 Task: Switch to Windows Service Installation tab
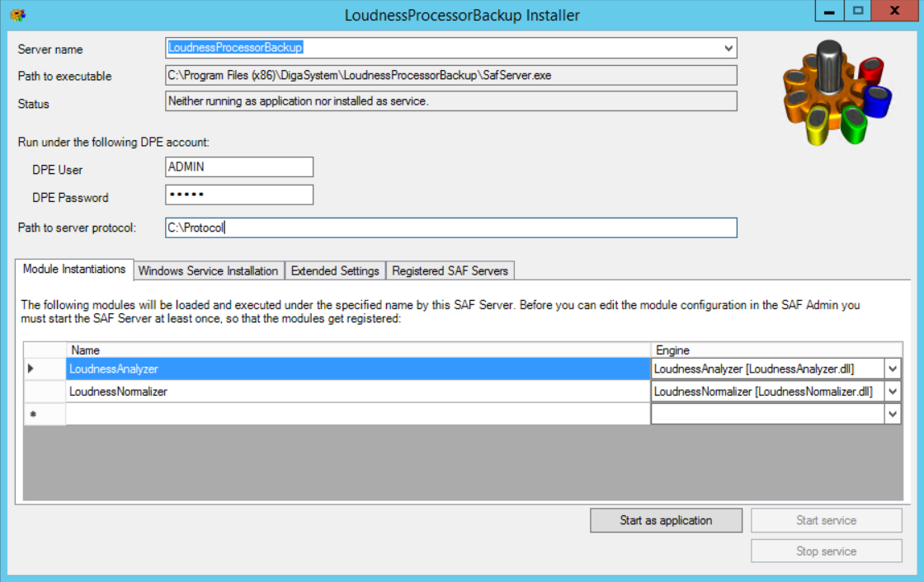click(208, 270)
